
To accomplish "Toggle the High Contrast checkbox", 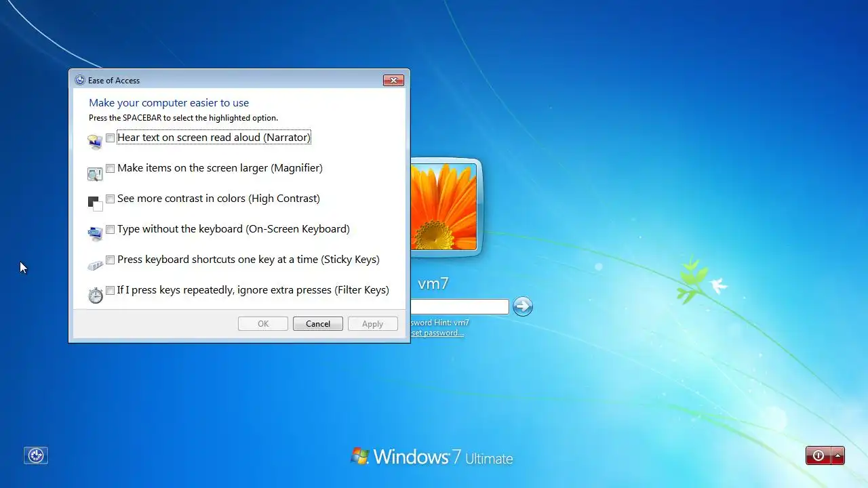I will click(110, 199).
